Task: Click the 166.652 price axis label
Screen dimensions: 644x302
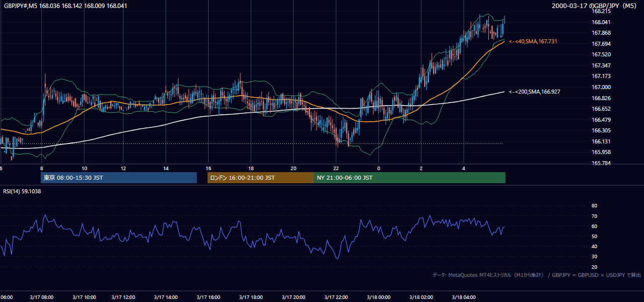Action: [x=601, y=109]
